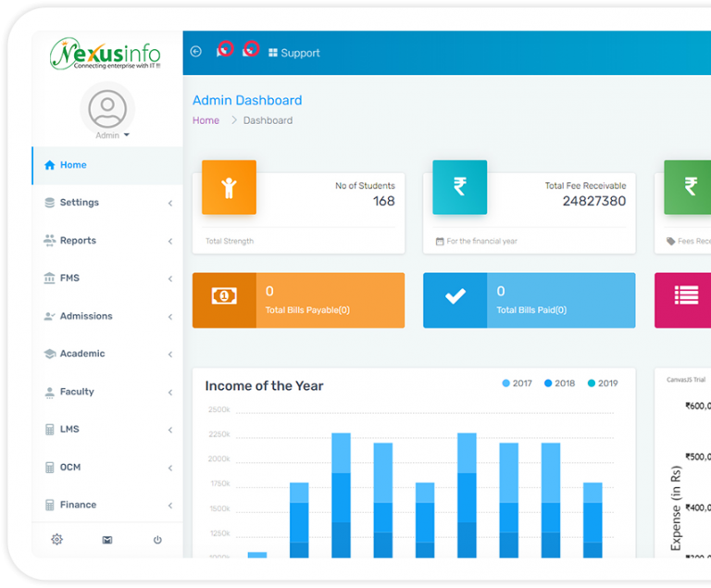711x588 pixels.
Task: Open the Admin dropdown arrow
Action: point(127,135)
